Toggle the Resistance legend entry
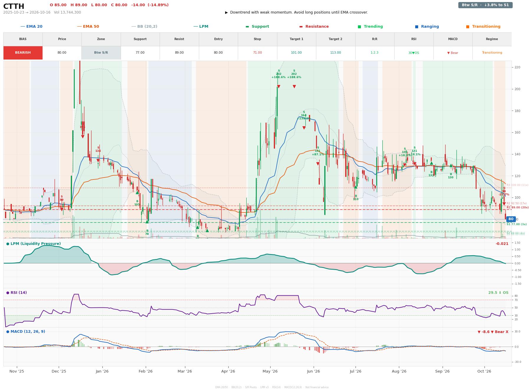532x392 pixels. pos(314,27)
